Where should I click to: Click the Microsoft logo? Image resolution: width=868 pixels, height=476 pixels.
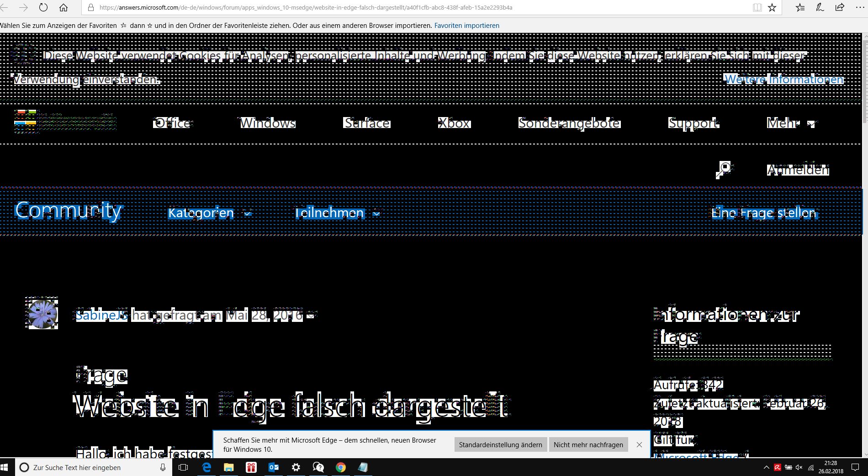[x=65, y=121]
